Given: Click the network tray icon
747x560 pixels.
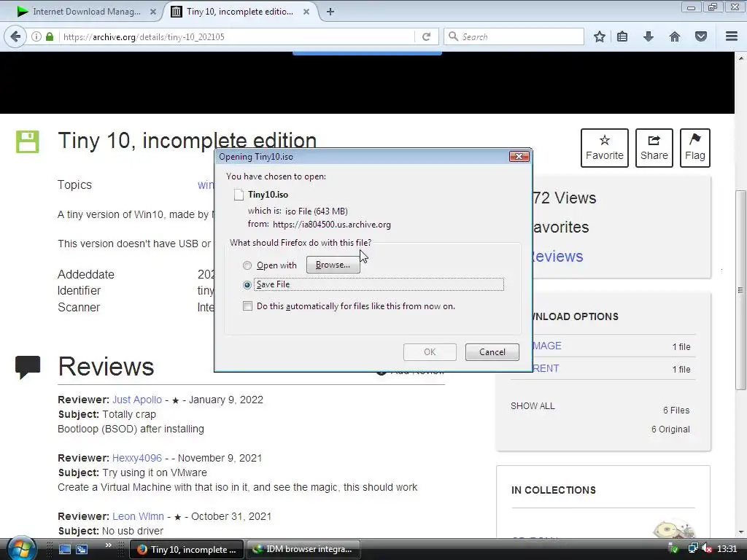Looking at the screenshot, I should click(x=693, y=549).
